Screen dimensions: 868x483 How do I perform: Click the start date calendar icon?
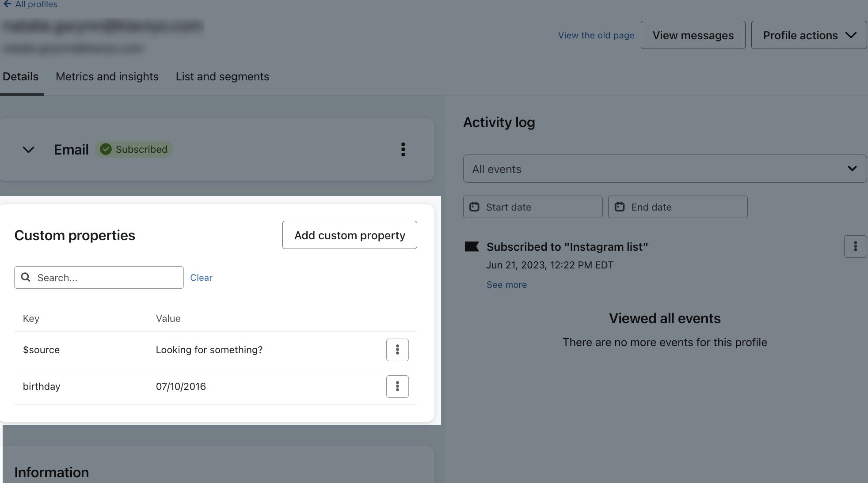(x=475, y=207)
